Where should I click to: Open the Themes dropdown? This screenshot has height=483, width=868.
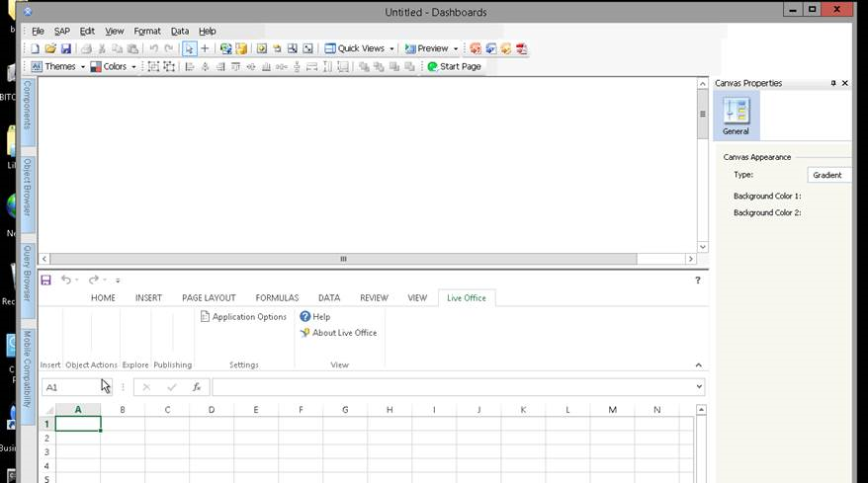point(82,66)
